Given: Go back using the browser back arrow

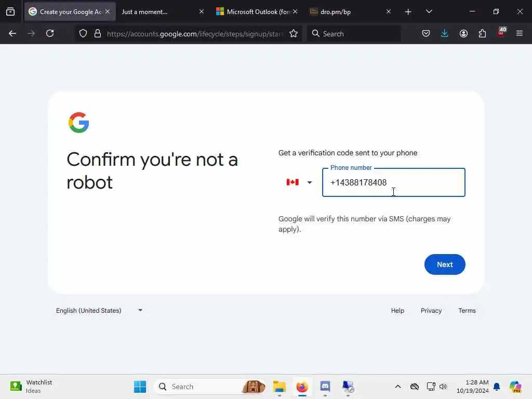Looking at the screenshot, I should 12,33.
